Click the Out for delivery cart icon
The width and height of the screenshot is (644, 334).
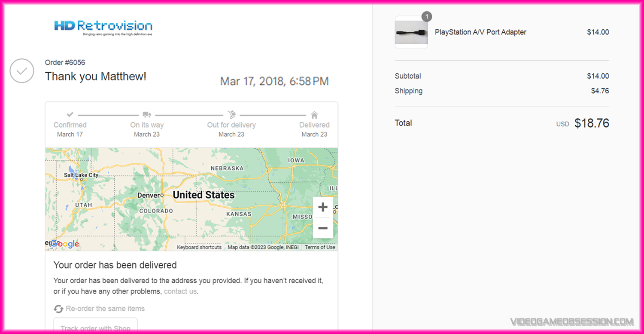click(x=231, y=115)
